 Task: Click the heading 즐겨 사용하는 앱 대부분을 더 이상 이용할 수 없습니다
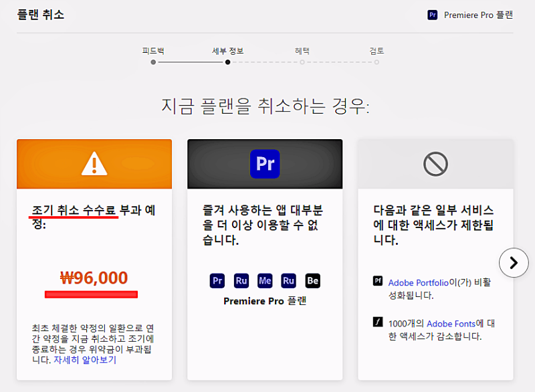pos(262,225)
